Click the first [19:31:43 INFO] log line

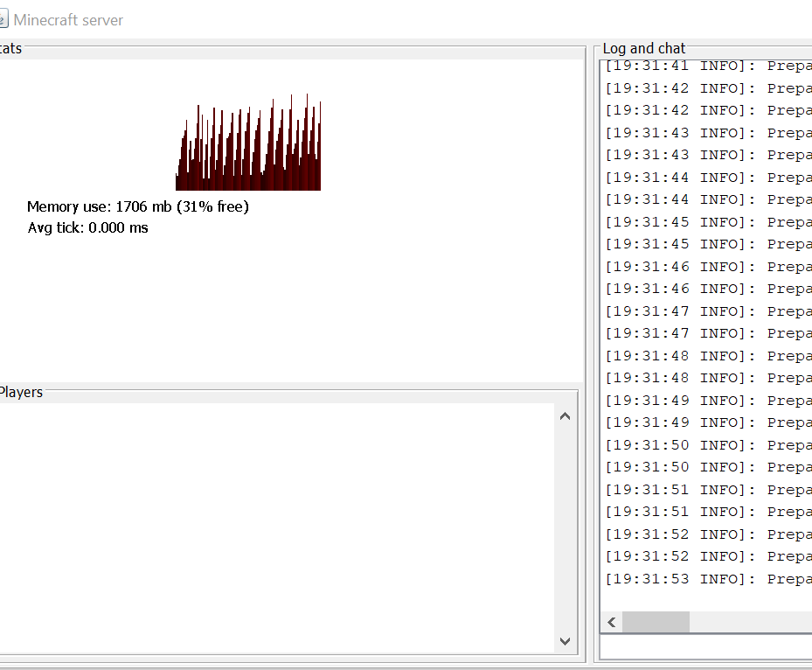pos(709,133)
